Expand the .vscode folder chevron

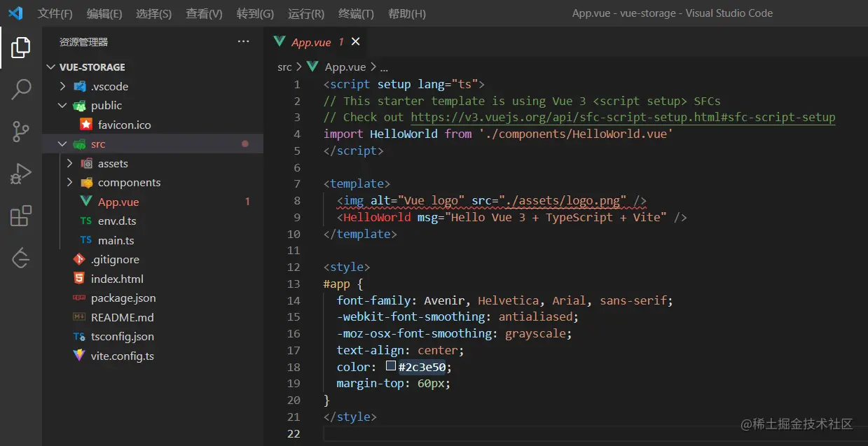(x=62, y=86)
